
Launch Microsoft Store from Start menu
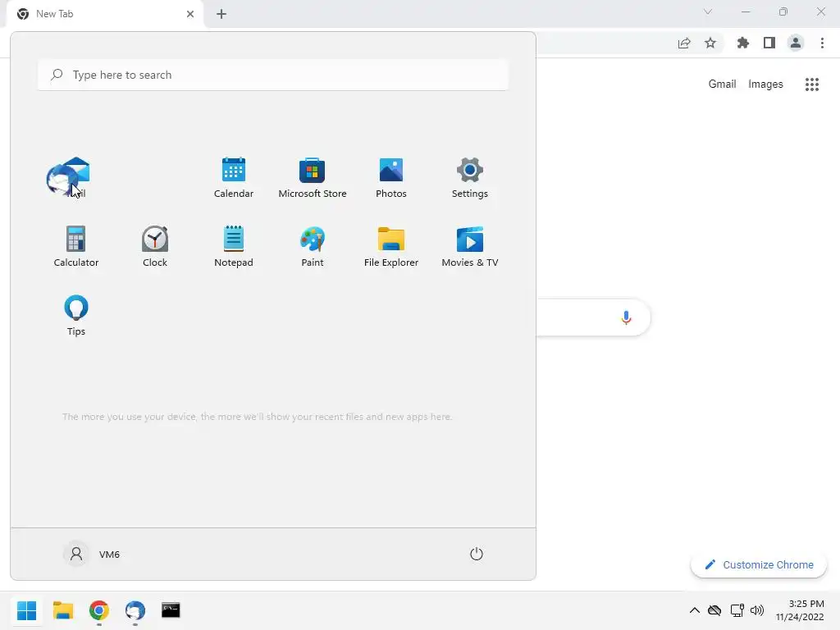pos(313,178)
